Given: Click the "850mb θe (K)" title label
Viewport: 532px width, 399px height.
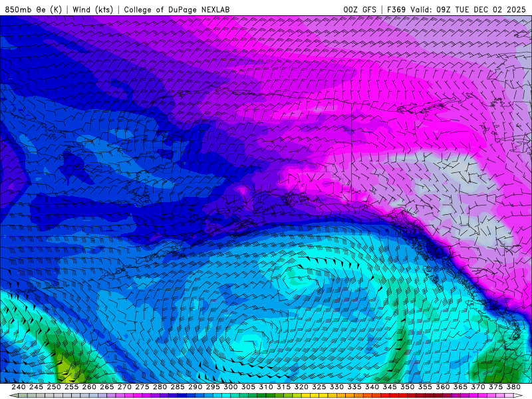Looking at the screenshot, I should [33, 9].
